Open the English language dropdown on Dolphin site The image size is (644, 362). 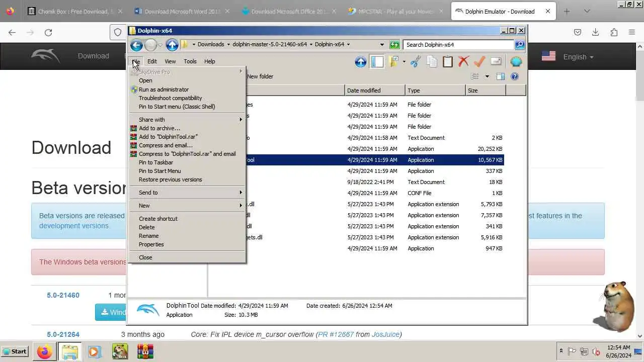[578, 57]
